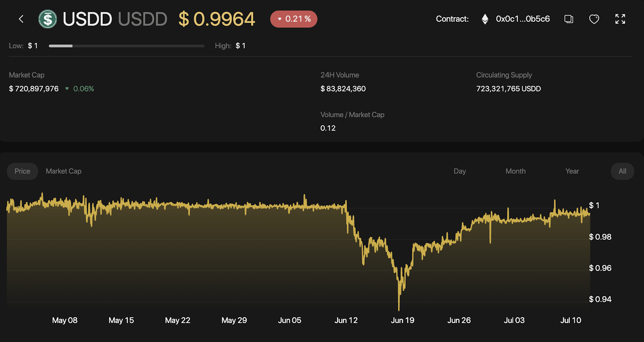644x342 pixels.
Task: Click the down-arrow icon beside the 0.06% market cap change
Action: click(67, 89)
